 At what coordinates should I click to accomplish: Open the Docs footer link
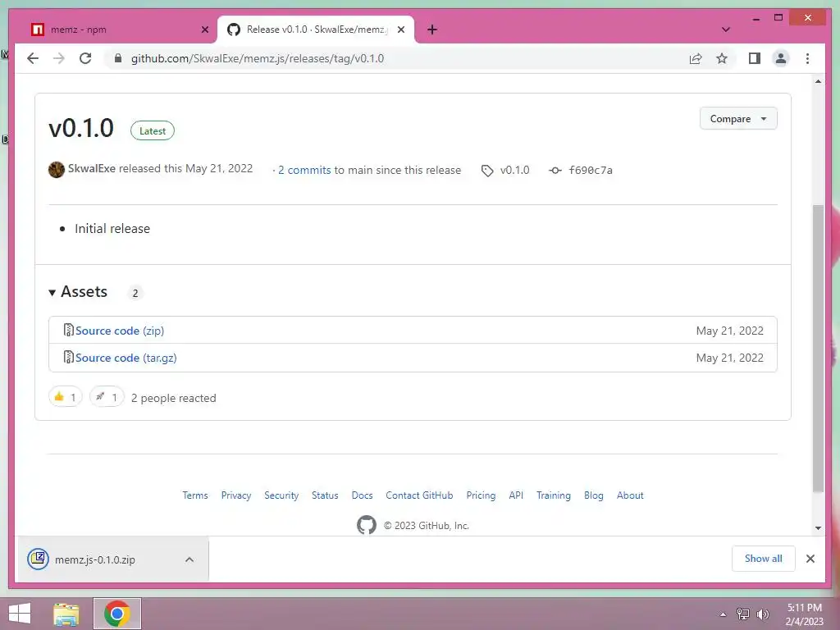point(362,495)
